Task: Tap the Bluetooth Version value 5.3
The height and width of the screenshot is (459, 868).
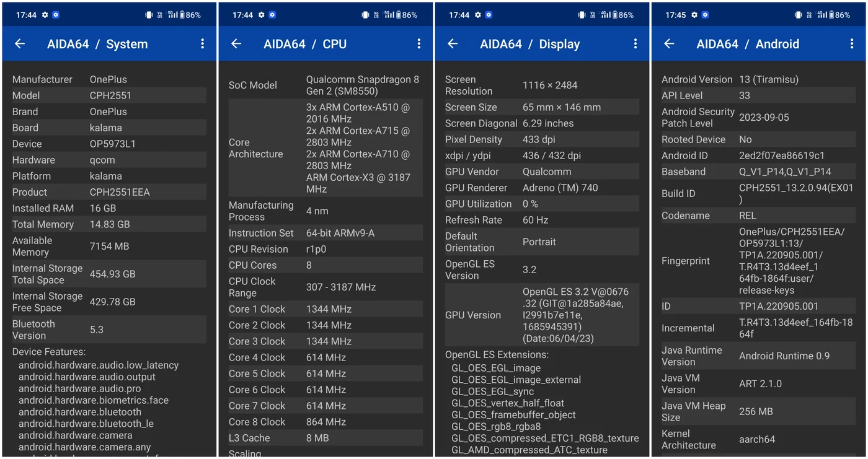Action: click(97, 330)
